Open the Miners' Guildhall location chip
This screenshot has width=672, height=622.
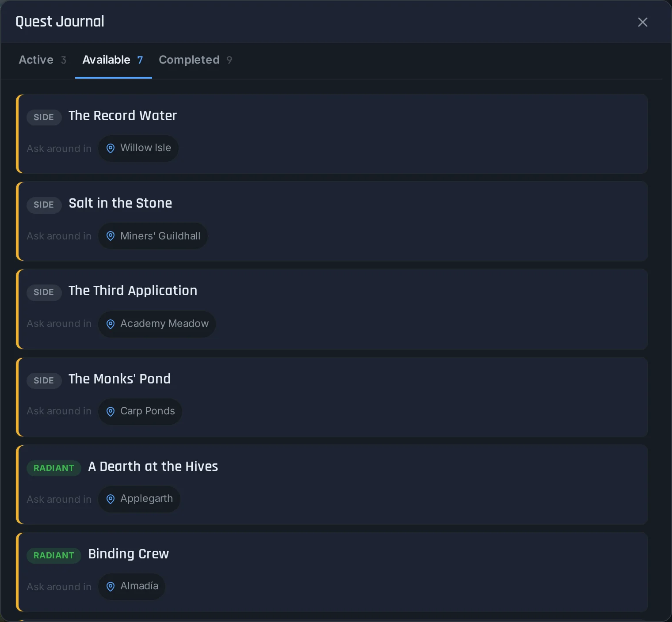[x=153, y=236]
